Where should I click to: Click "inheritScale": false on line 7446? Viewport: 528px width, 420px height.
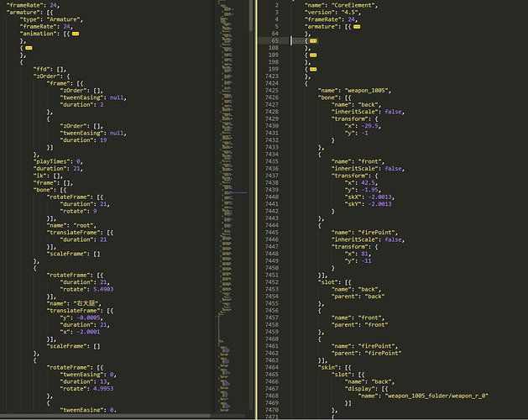(367, 239)
